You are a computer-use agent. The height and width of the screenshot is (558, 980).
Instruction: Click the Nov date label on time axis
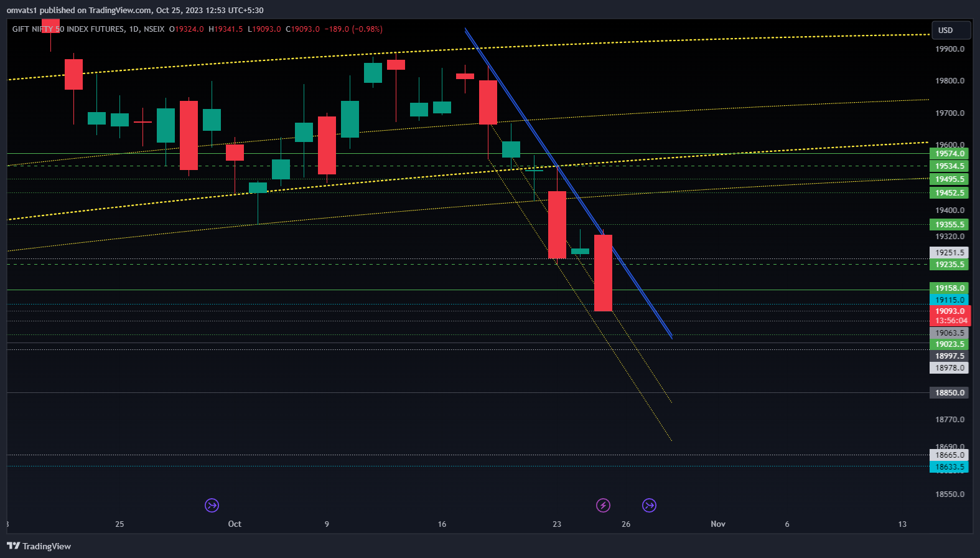[x=718, y=524]
